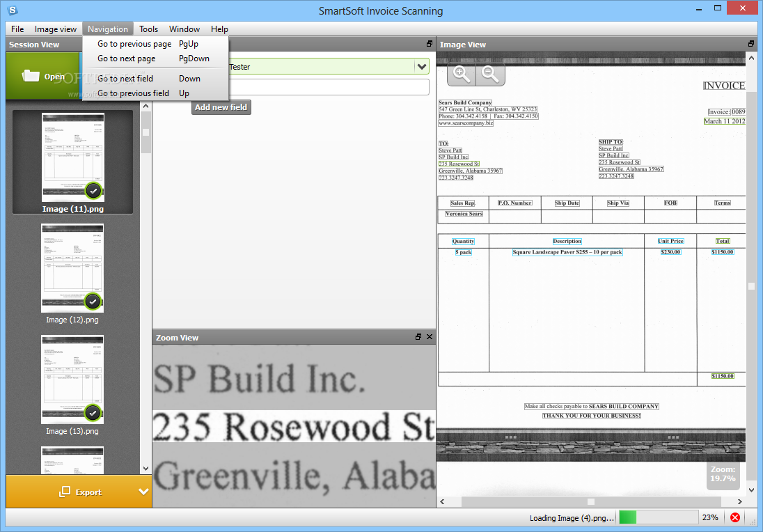Select Image (11).png thumbnail
This screenshot has width=763, height=532.
[73, 162]
